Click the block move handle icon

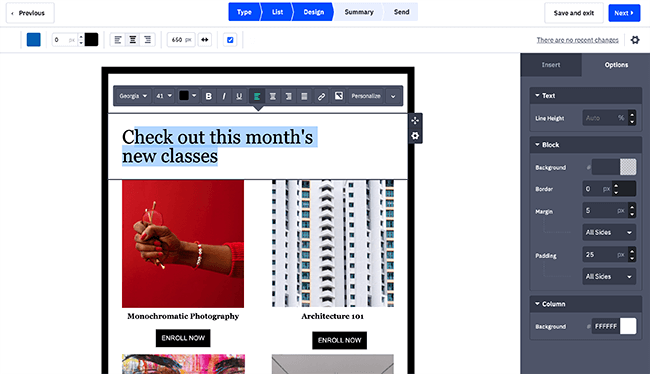click(415, 121)
